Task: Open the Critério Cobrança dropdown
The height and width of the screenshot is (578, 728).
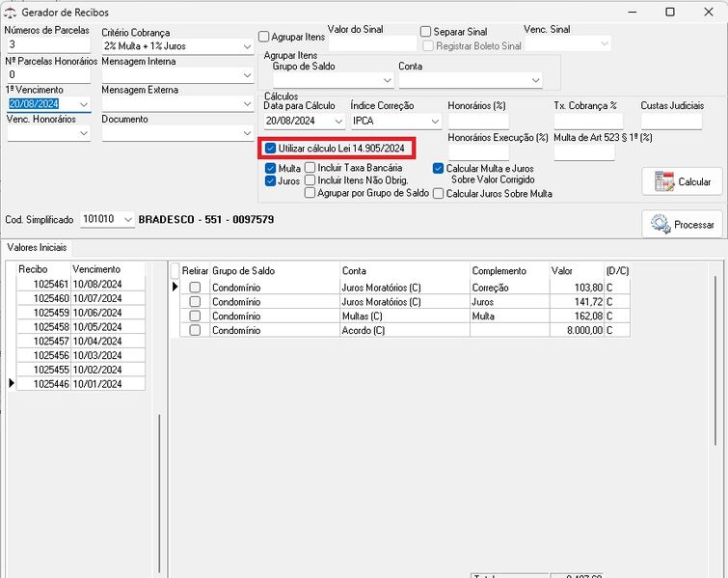Action: pos(247,46)
